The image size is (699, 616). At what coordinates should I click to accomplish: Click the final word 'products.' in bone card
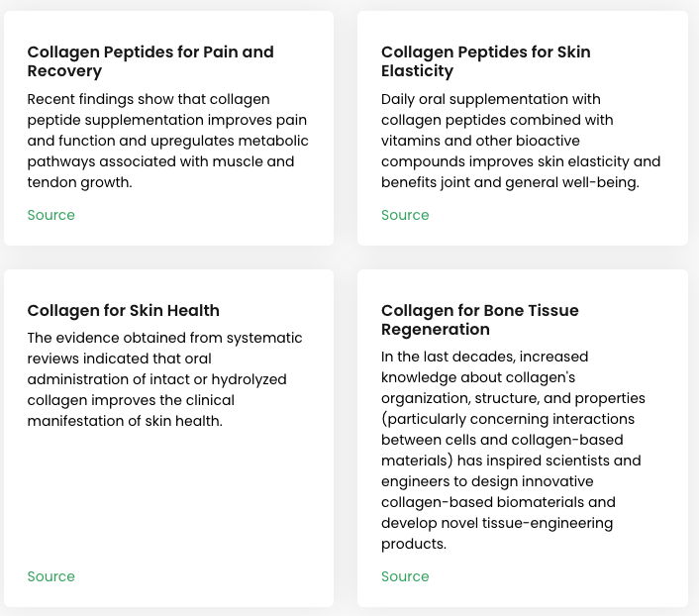[x=414, y=544]
